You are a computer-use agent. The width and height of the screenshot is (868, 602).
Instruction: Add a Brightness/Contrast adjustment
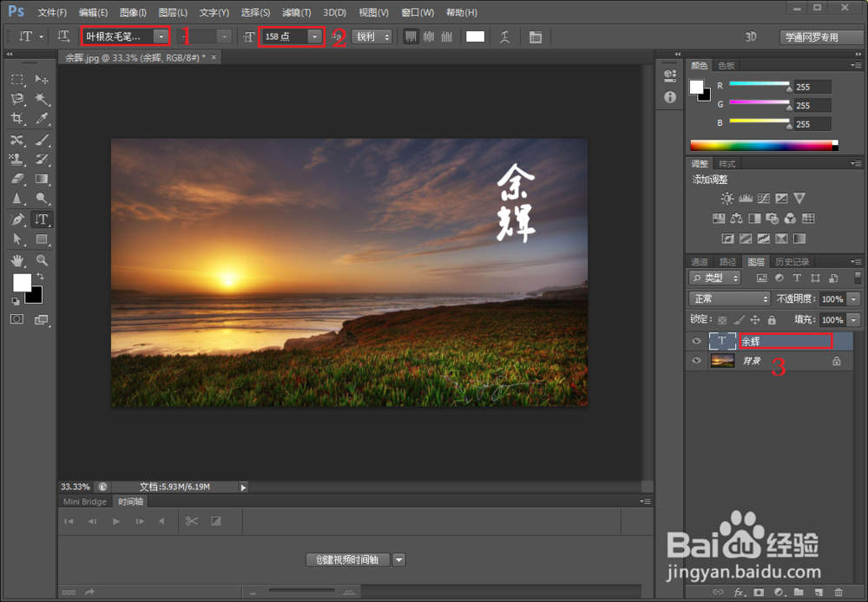(727, 198)
